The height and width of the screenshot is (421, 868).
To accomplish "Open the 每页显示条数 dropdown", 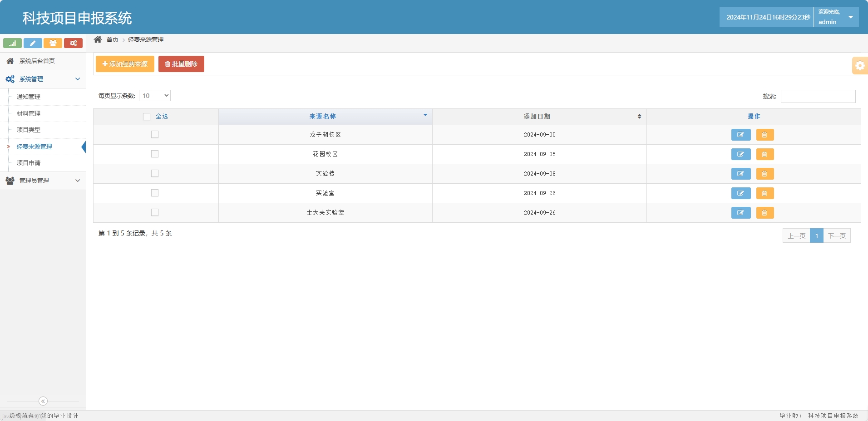I will tap(155, 96).
